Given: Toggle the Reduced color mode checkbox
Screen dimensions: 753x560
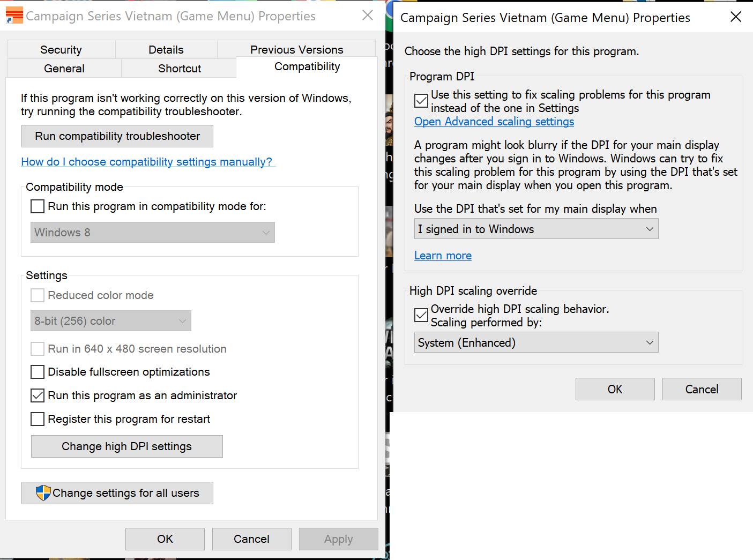Looking at the screenshot, I should 38,295.
